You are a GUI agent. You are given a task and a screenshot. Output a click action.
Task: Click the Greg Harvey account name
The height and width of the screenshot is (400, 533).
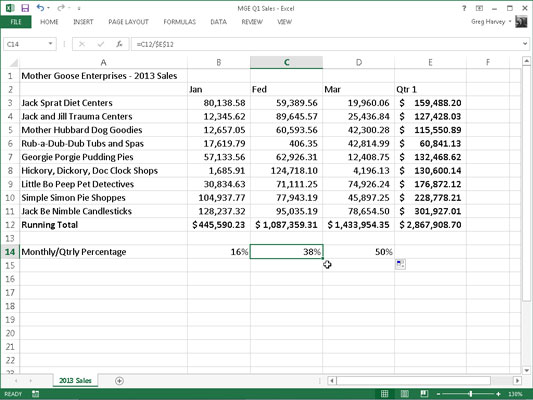pos(488,21)
